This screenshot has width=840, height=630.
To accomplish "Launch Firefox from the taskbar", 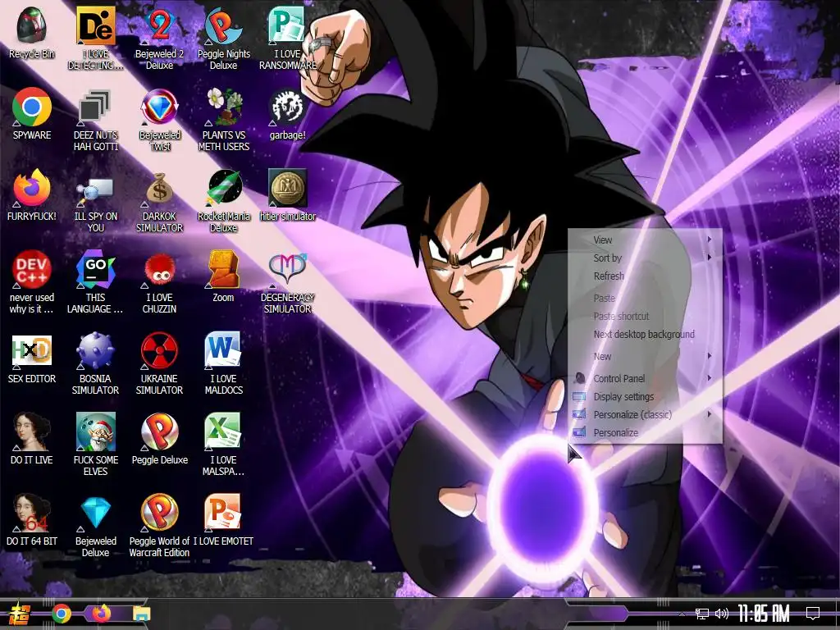I will coord(101,613).
